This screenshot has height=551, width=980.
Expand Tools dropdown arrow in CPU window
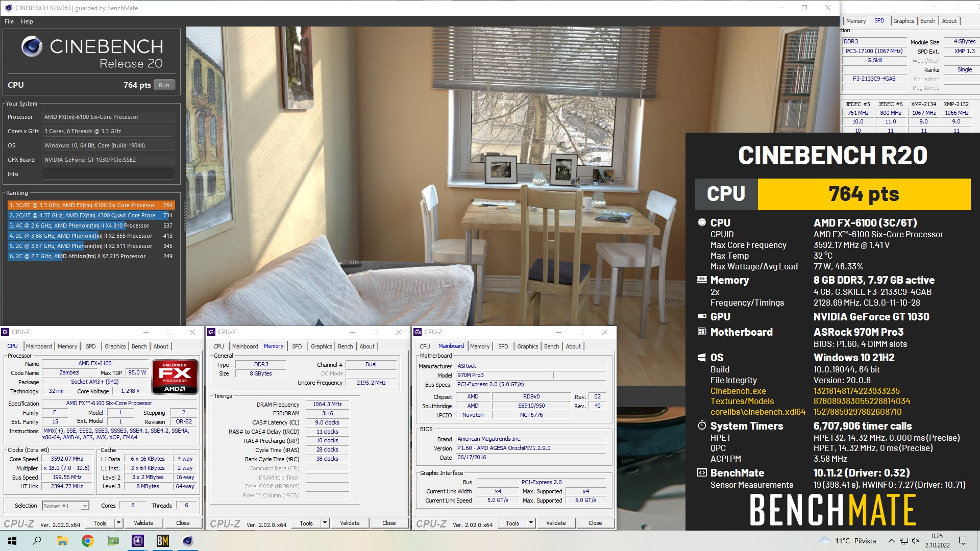tap(118, 523)
